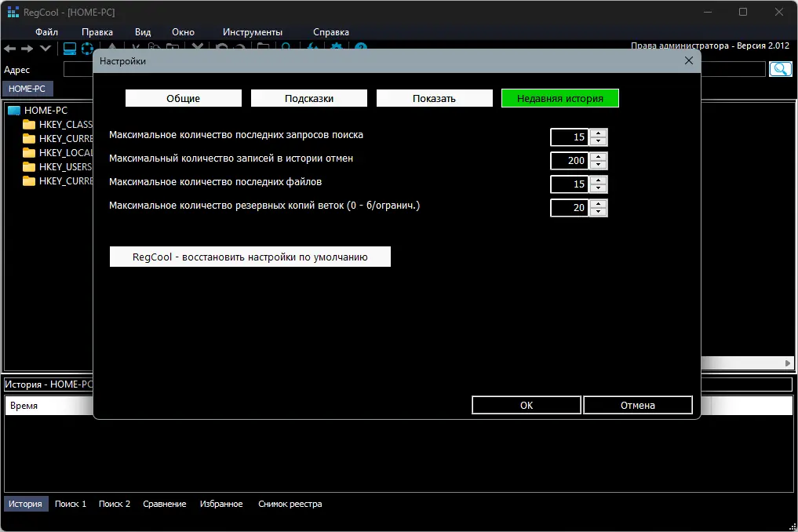This screenshot has width=798, height=532.
Task: Click the folder icon next to HKEY_LOCAL
Action: pos(29,153)
